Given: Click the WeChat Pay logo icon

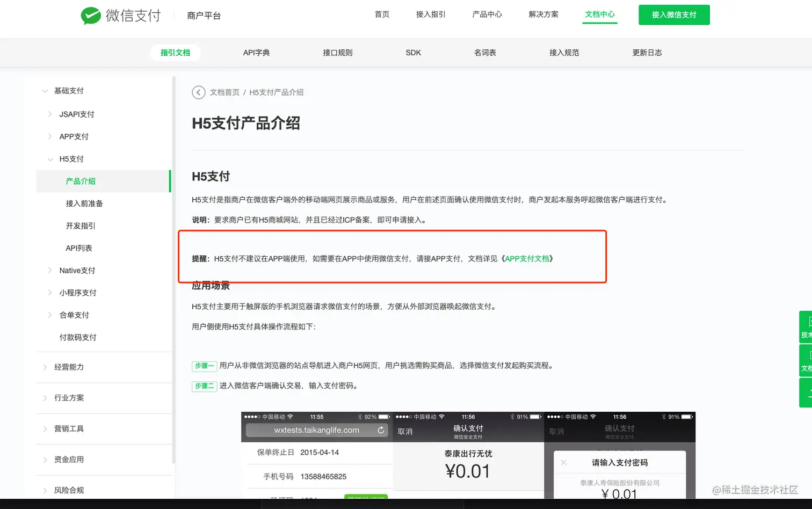Looking at the screenshot, I should [x=91, y=16].
